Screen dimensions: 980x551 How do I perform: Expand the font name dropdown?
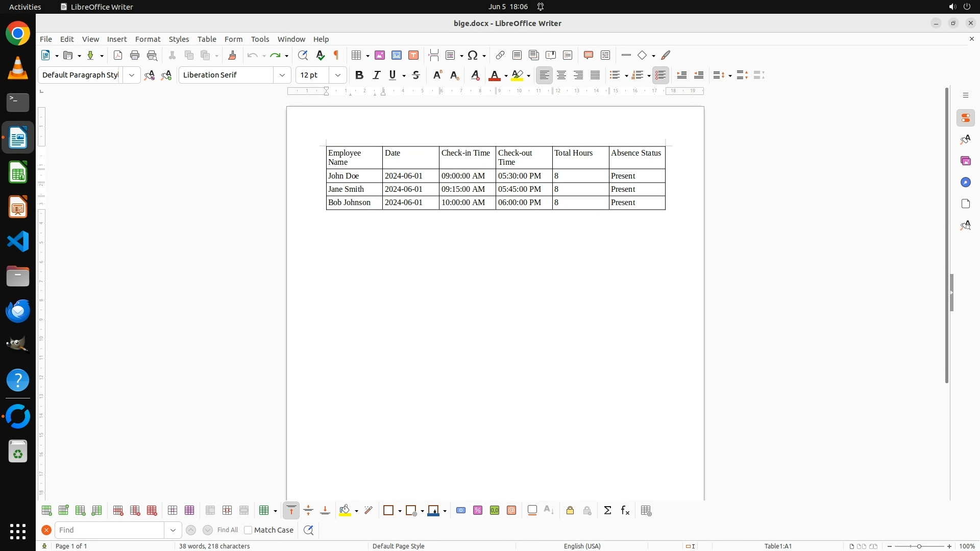pyautogui.click(x=282, y=75)
